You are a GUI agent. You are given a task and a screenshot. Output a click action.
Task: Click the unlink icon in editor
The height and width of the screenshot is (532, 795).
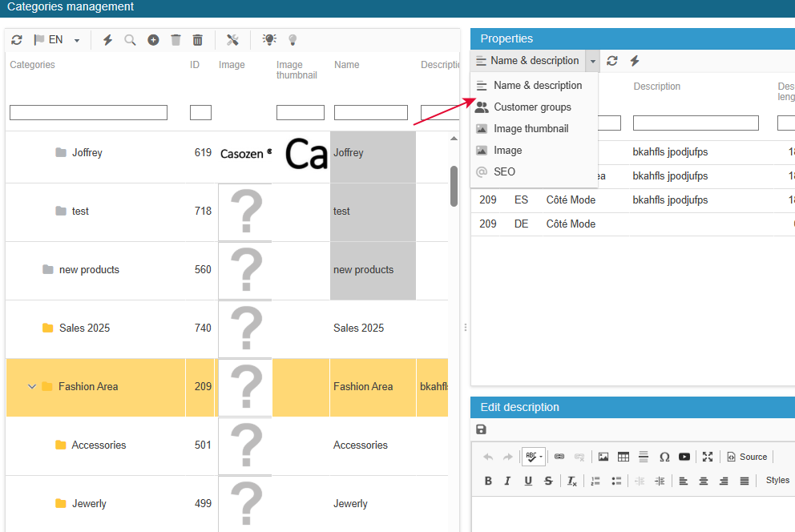tap(579, 457)
